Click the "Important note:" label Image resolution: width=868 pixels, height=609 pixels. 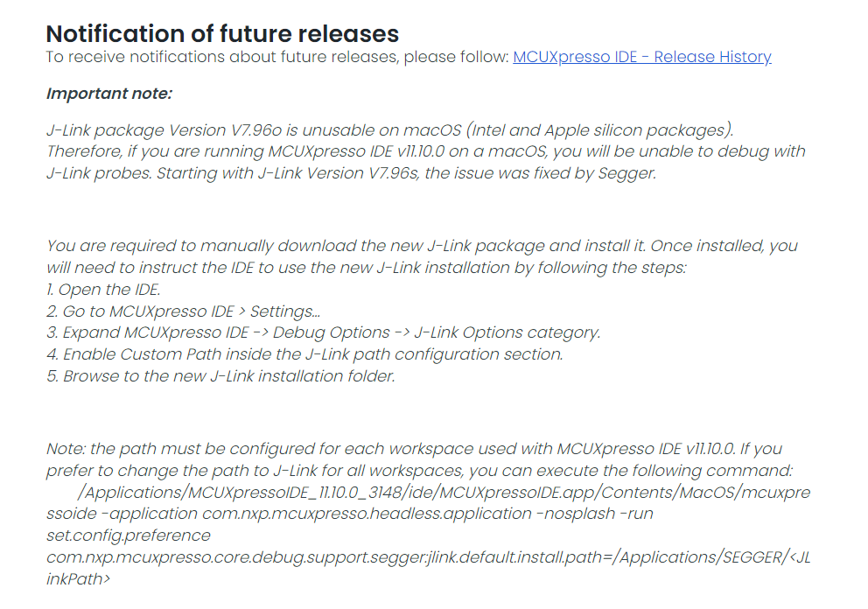tap(109, 94)
